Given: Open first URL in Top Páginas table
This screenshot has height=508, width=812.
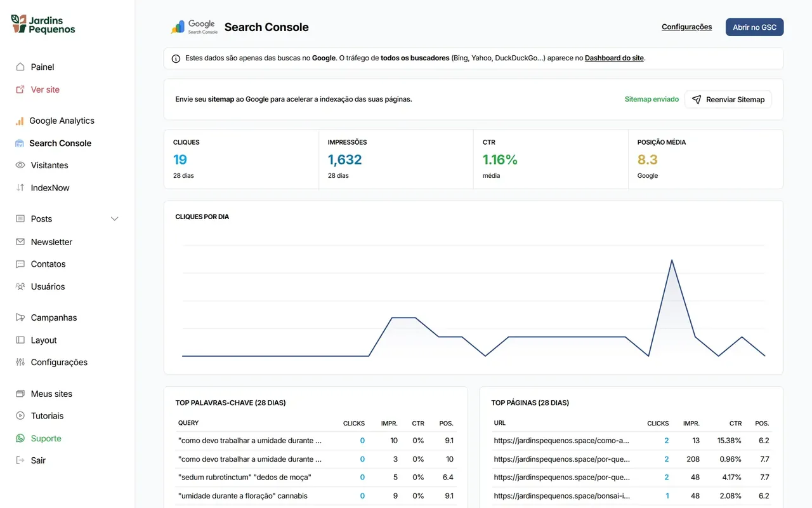Looking at the screenshot, I should (561, 441).
